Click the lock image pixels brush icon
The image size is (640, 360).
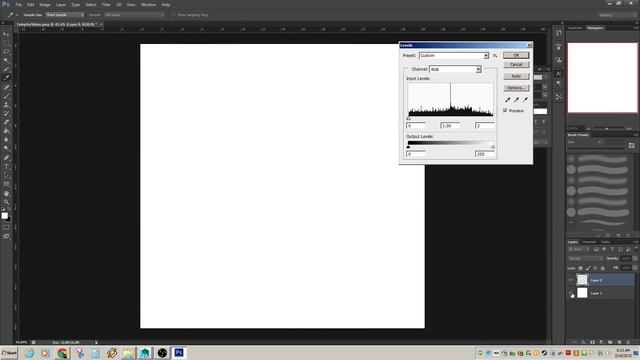coord(588,268)
